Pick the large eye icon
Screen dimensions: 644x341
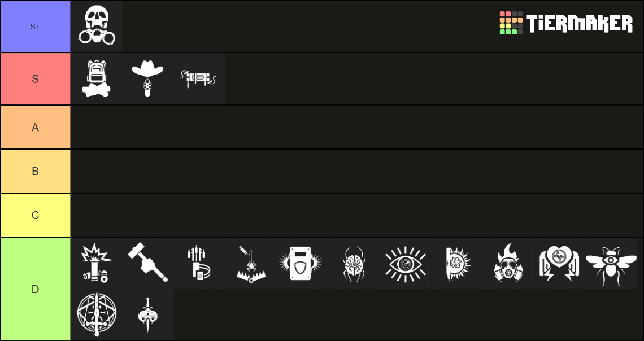405,263
